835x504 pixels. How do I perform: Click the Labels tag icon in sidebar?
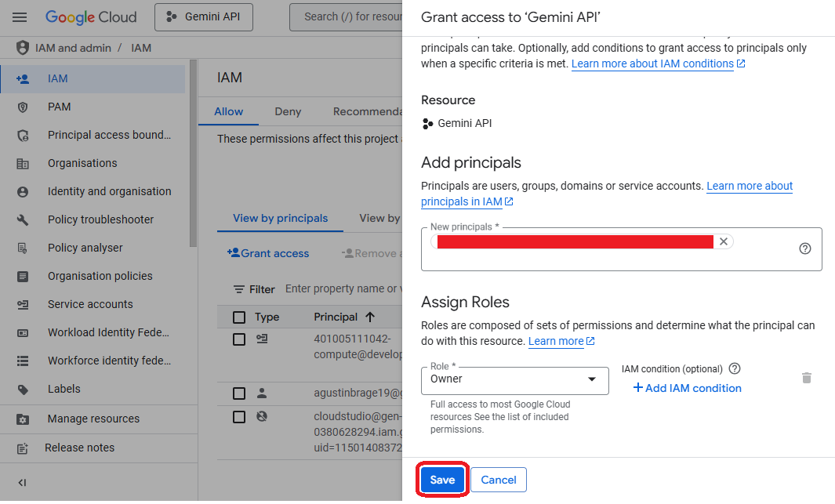pos(23,389)
